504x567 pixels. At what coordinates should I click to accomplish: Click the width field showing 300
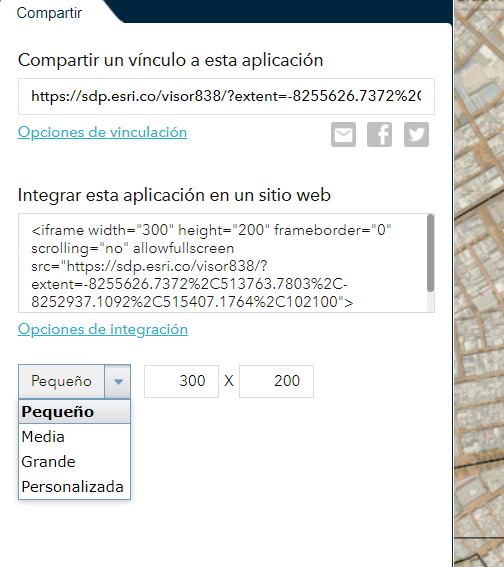(181, 381)
